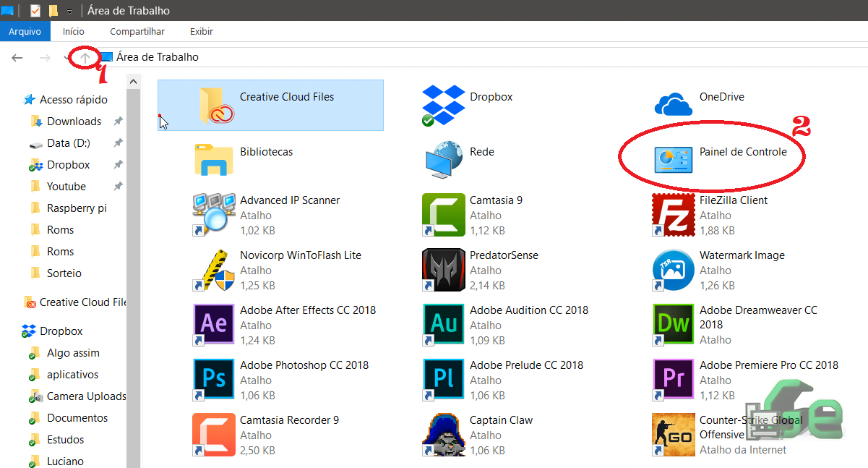Open the Painel de Controle icon
Viewport: 868px width, 468px height.
coord(674,160)
